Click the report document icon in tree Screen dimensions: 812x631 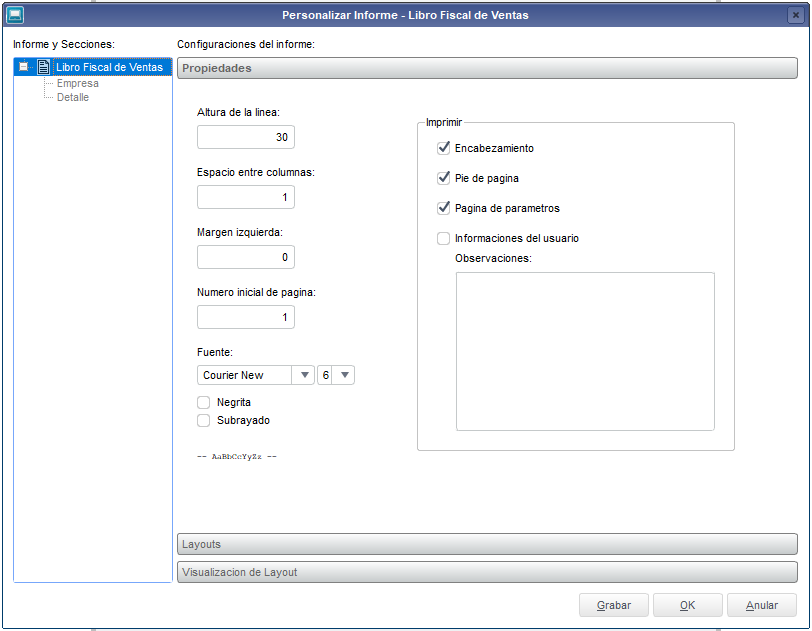coord(44,67)
